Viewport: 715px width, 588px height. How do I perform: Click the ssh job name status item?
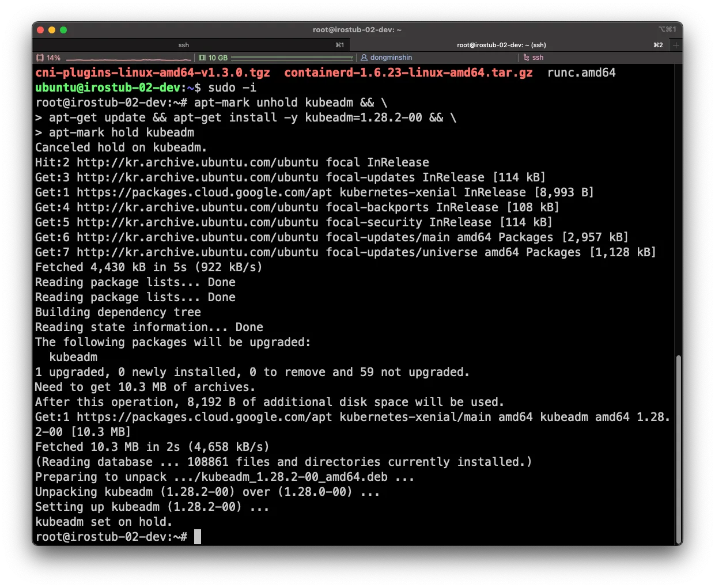point(538,58)
